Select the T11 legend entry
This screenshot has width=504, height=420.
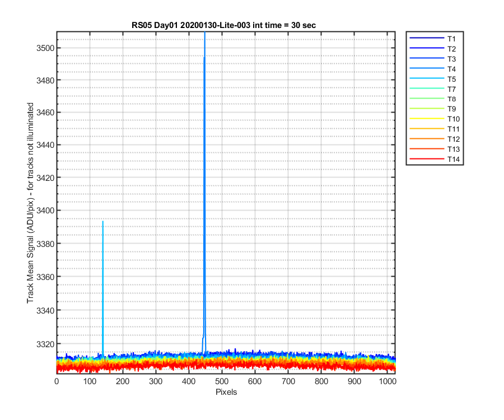click(x=435, y=129)
